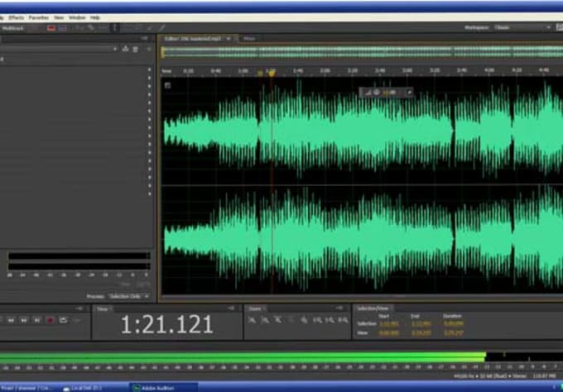Click the HUD pin button

point(409,93)
